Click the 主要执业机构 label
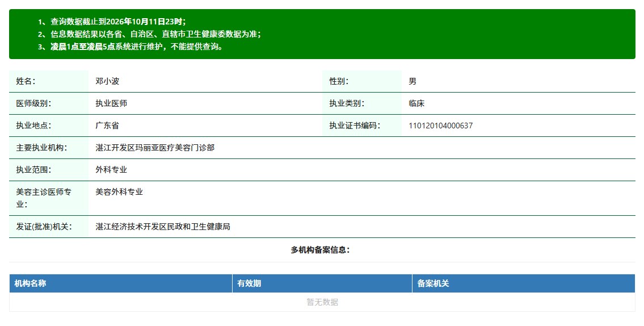 click(x=41, y=148)
